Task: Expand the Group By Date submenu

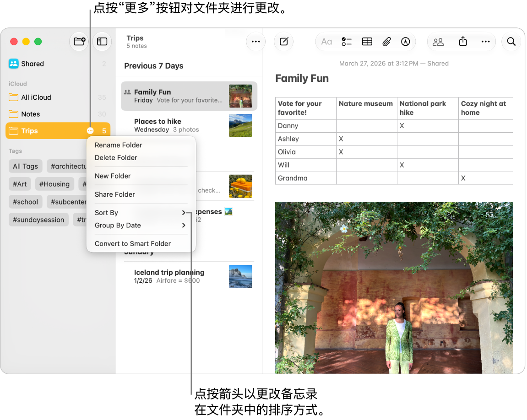Action: (x=184, y=225)
